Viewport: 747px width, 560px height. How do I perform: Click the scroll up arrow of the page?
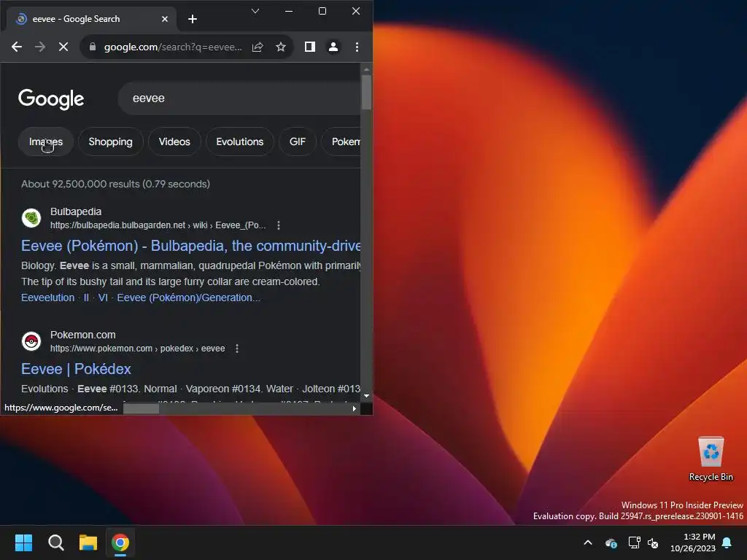pos(366,69)
